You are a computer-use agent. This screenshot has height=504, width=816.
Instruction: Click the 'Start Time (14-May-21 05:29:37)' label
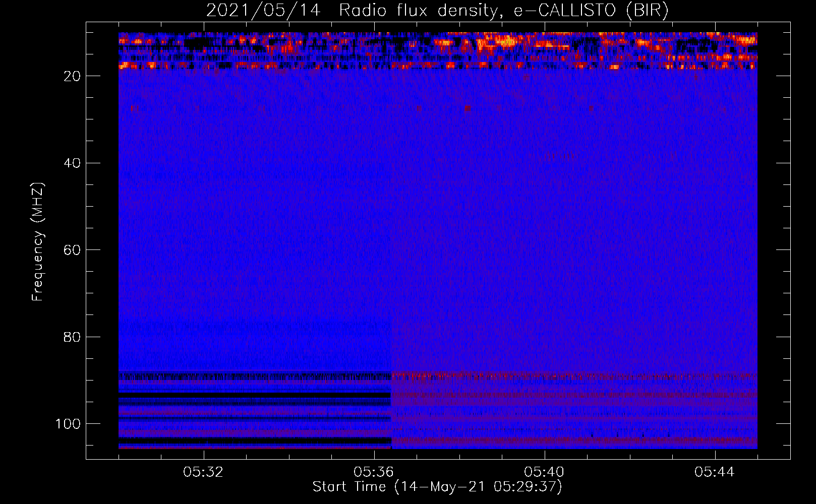[437, 487]
